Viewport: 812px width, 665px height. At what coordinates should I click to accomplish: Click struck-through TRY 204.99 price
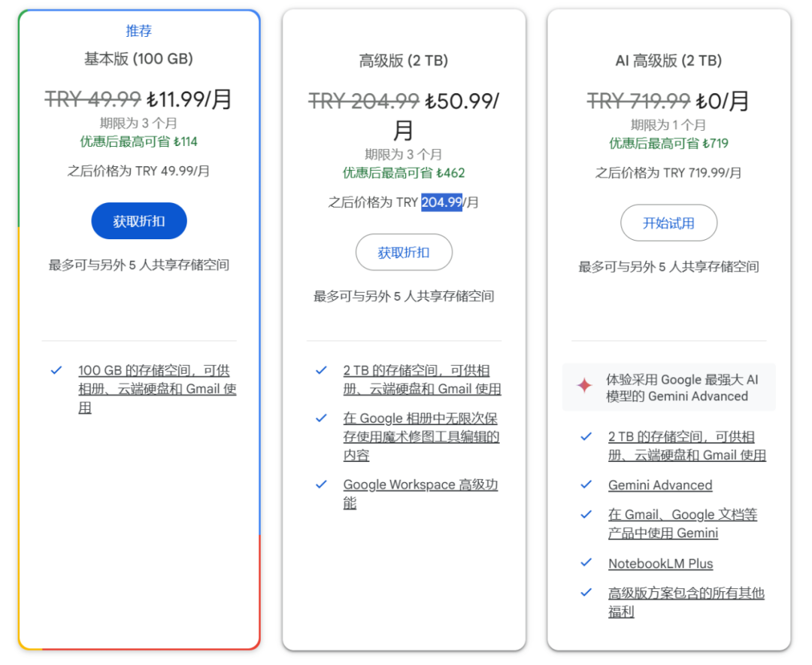pyautogui.click(x=364, y=101)
